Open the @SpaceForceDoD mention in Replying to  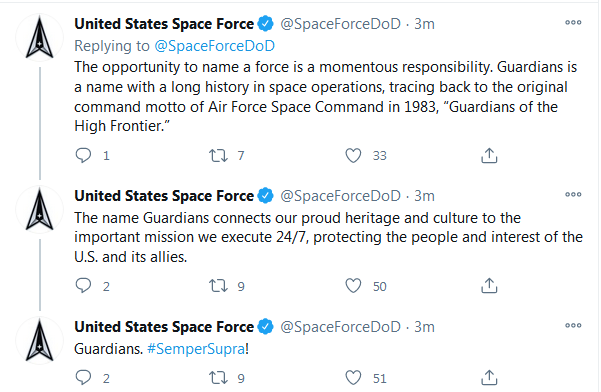tap(215, 46)
